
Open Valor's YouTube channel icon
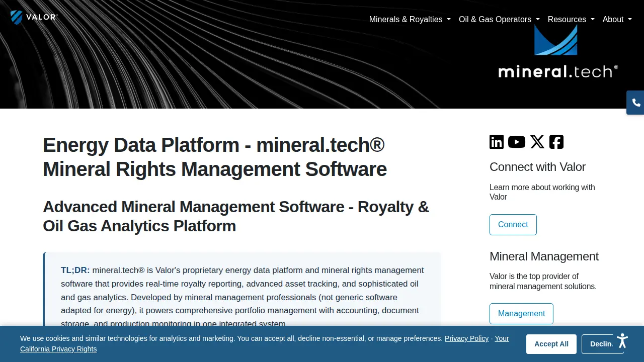click(x=517, y=142)
